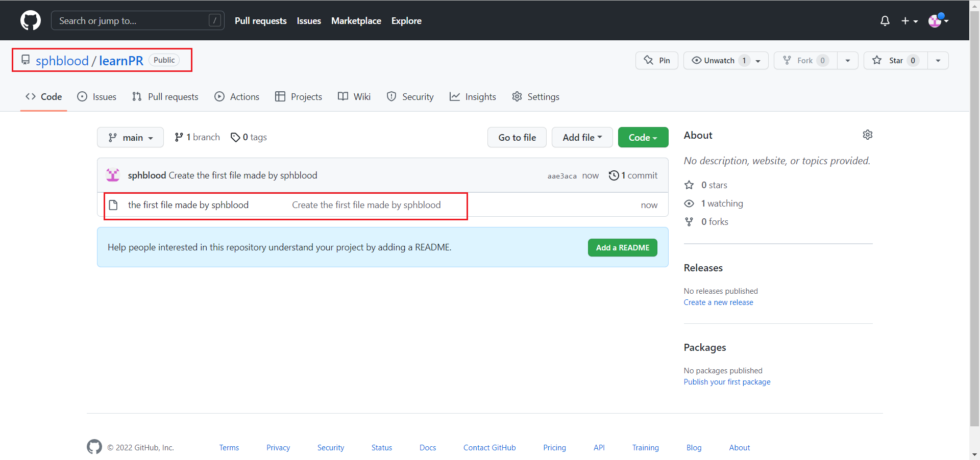
Task: Open the footer Docs link
Action: 428,448
